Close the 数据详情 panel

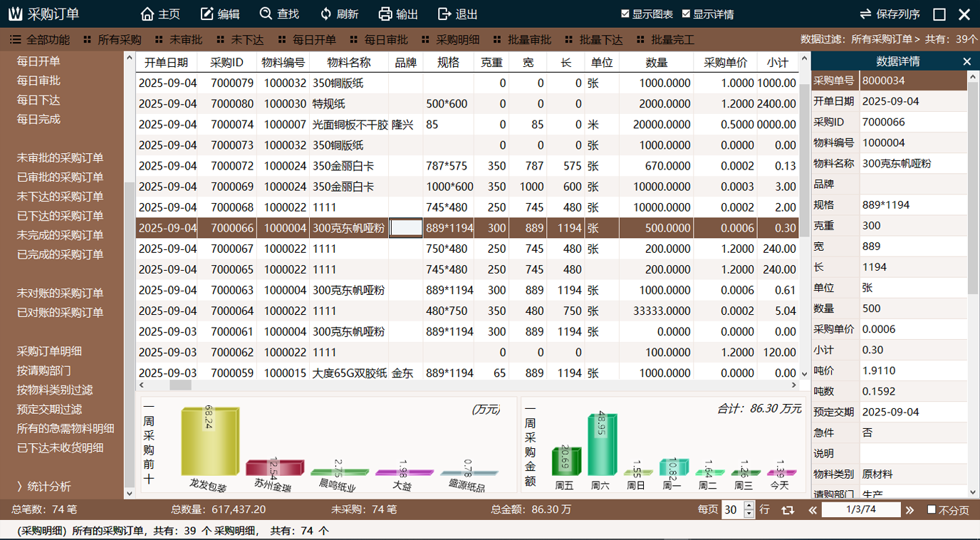tap(967, 62)
